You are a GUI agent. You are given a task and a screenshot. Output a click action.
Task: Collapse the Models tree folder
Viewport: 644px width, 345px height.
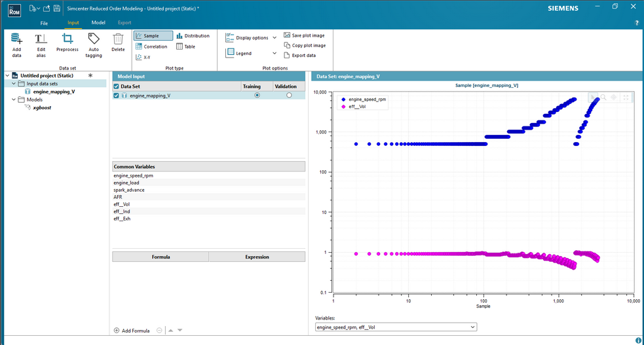(x=14, y=100)
